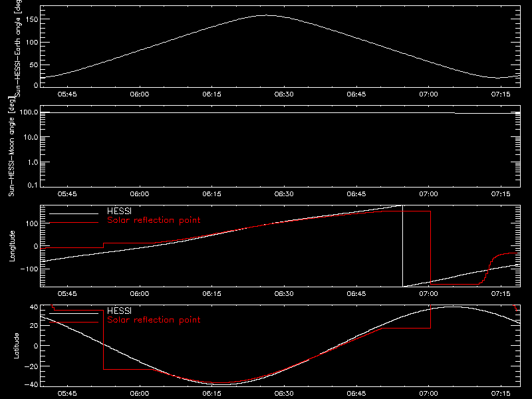Click the 150 y-axis label of the Earth angle plot

point(32,19)
